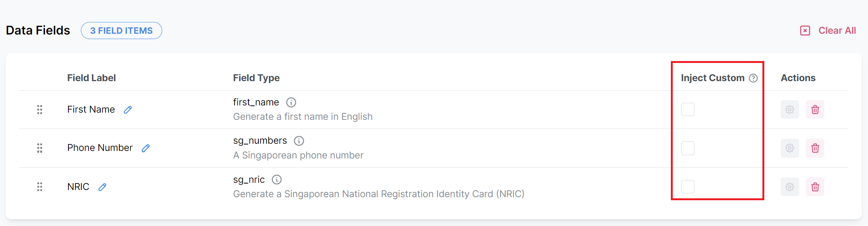Screen dimensions: 868x226
Task: Click the 3 Field Items badge
Action: coord(122,31)
